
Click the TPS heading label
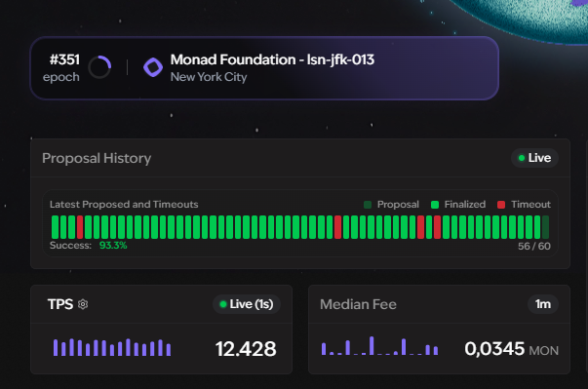coord(60,304)
